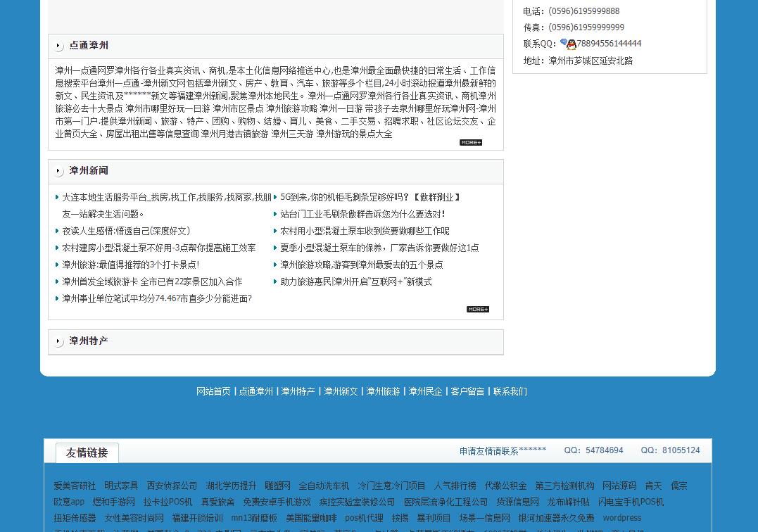Click MORE+ button under 点通漳州 description
758x532 pixels.
(x=470, y=143)
